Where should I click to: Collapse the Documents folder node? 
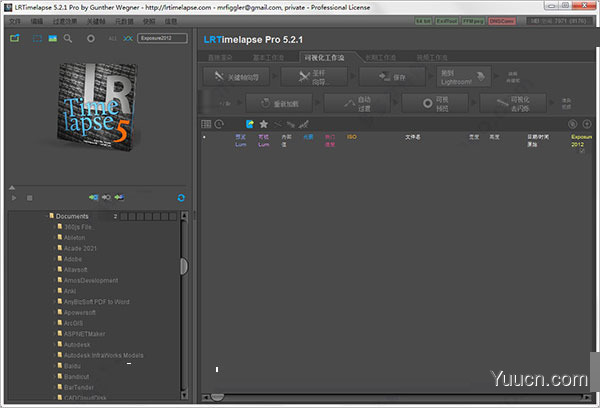[x=46, y=216]
